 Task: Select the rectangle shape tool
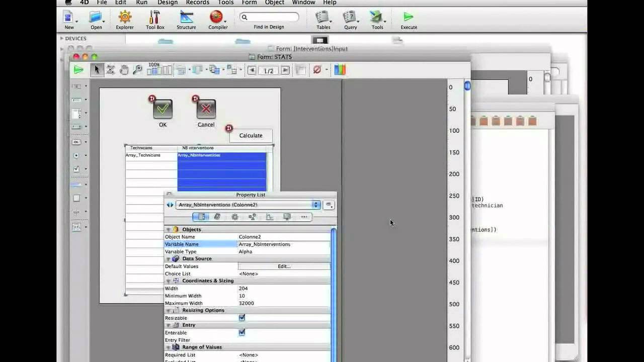tap(76, 198)
